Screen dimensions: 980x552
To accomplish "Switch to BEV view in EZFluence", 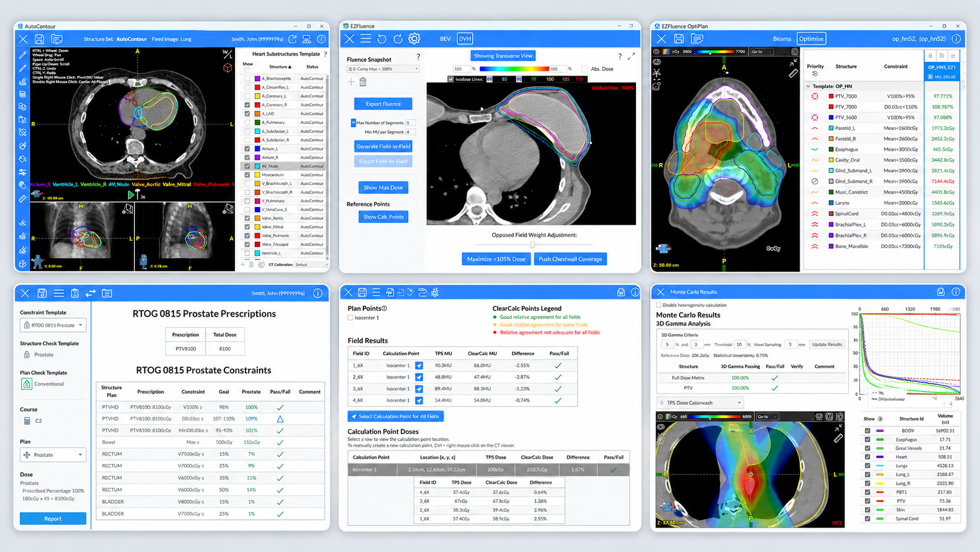I will [445, 39].
